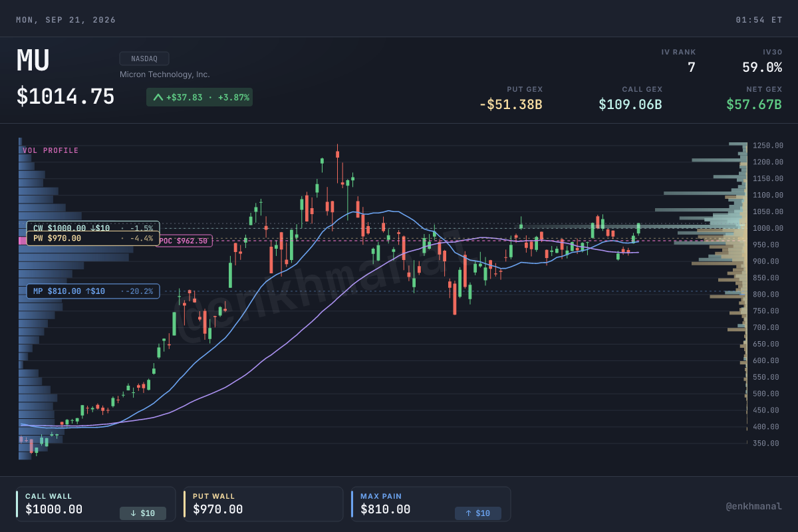The image size is (798, 532).
Task: Click the Max Pain up $10 badge
Action: [x=478, y=513]
